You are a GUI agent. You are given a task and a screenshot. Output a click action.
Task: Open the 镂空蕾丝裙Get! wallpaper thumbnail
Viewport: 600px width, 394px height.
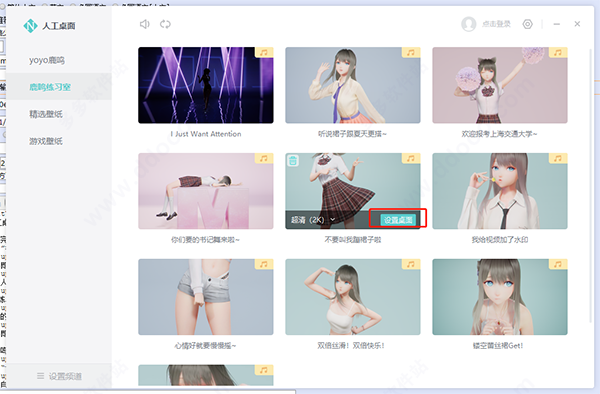500,297
